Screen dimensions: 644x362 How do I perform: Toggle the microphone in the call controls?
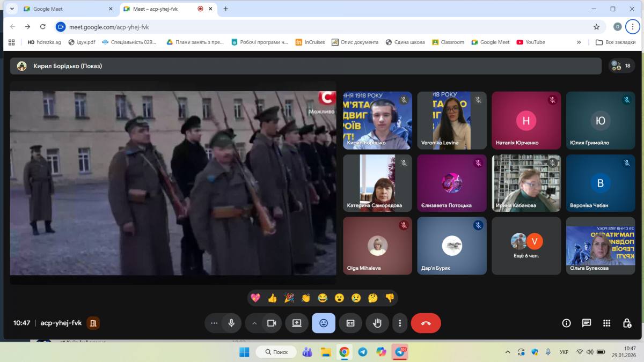pos(231,323)
